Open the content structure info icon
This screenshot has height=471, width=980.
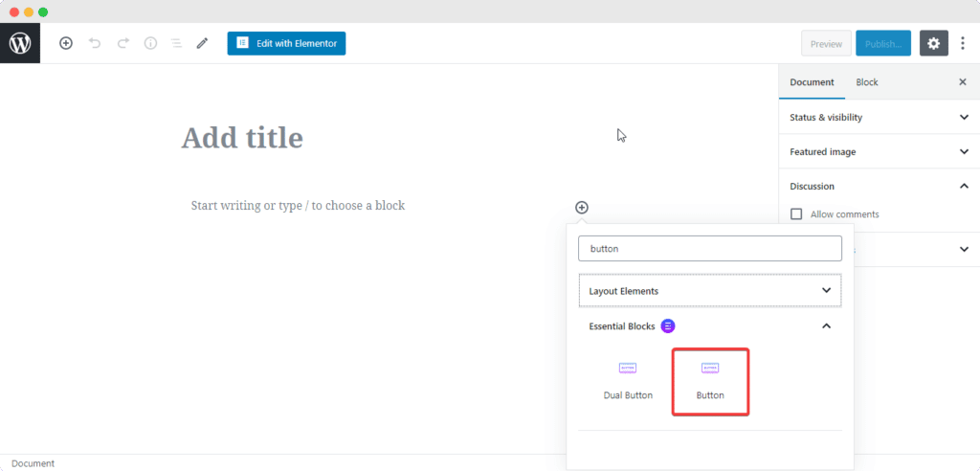point(150,43)
